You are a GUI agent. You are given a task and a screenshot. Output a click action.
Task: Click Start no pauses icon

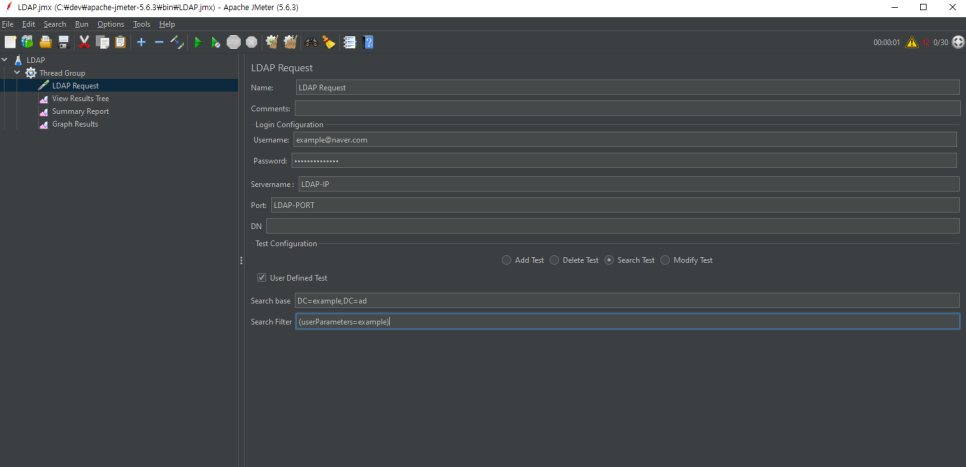216,42
